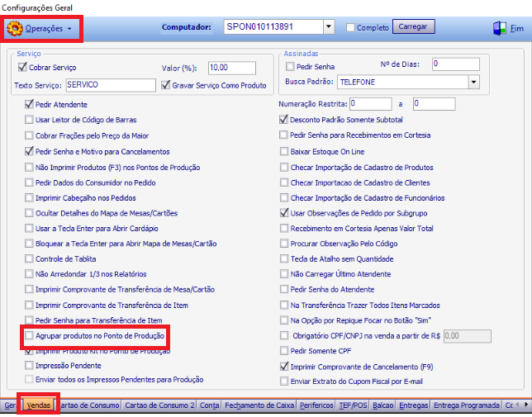Click the Numeração Restrita end field
This screenshot has height=417, width=532.
(x=434, y=104)
